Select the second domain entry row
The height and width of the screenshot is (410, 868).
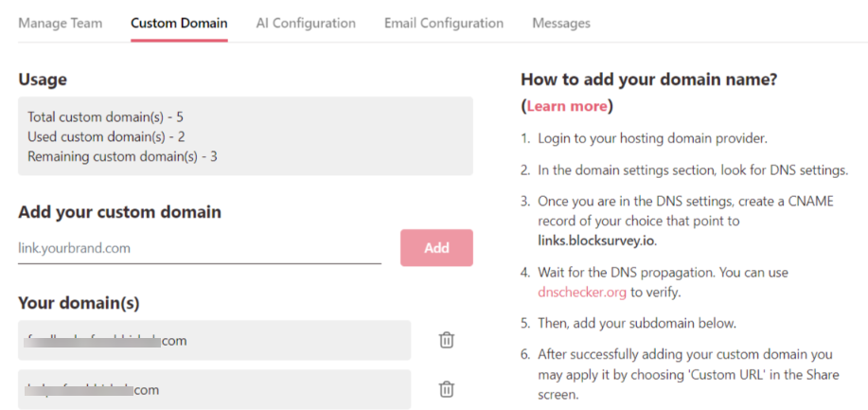tap(214, 389)
